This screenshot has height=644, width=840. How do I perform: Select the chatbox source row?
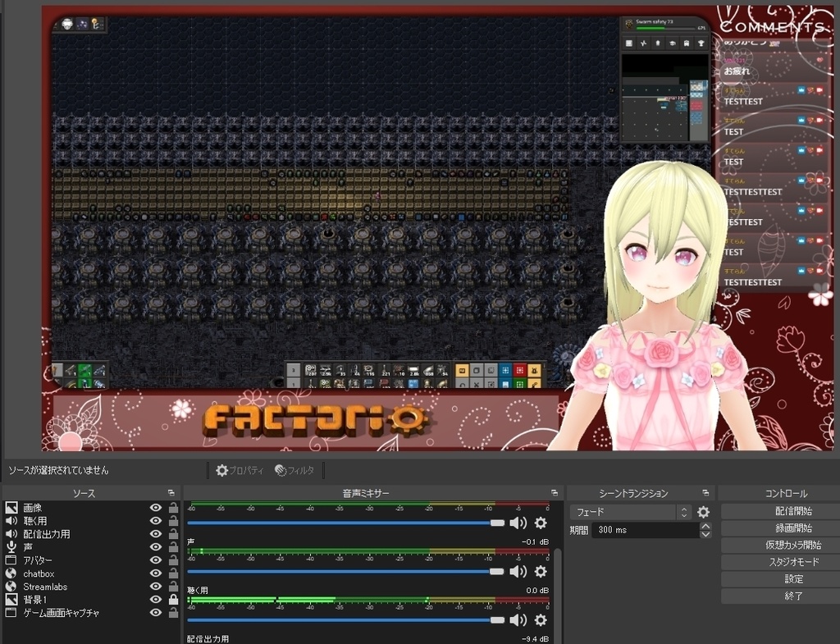coord(92,573)
